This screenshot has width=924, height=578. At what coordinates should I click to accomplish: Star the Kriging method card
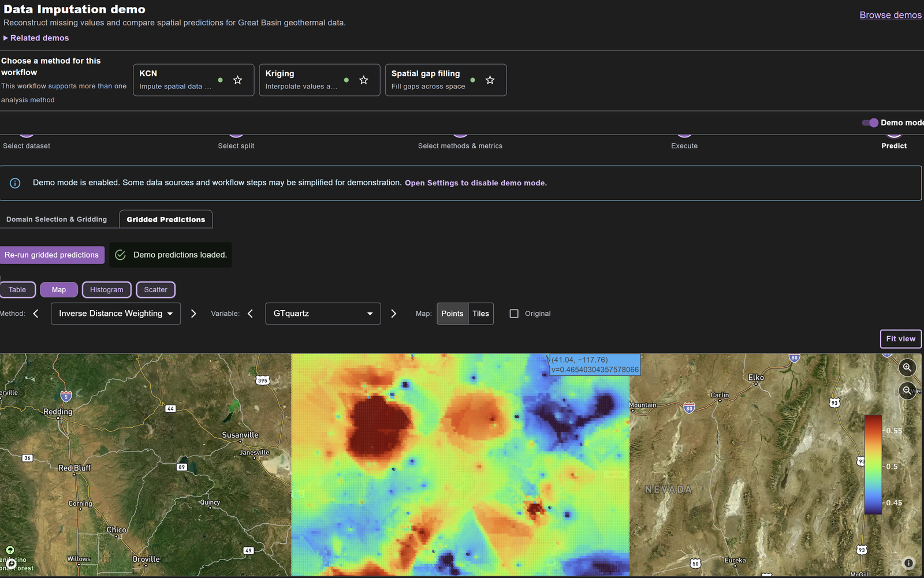coord(364,80)
